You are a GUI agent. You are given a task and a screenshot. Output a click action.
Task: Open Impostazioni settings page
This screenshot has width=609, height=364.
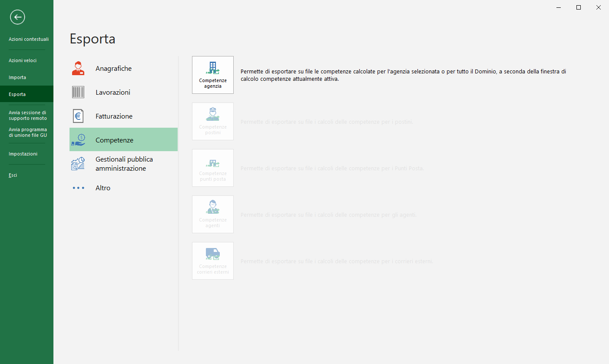pos(23,154)
